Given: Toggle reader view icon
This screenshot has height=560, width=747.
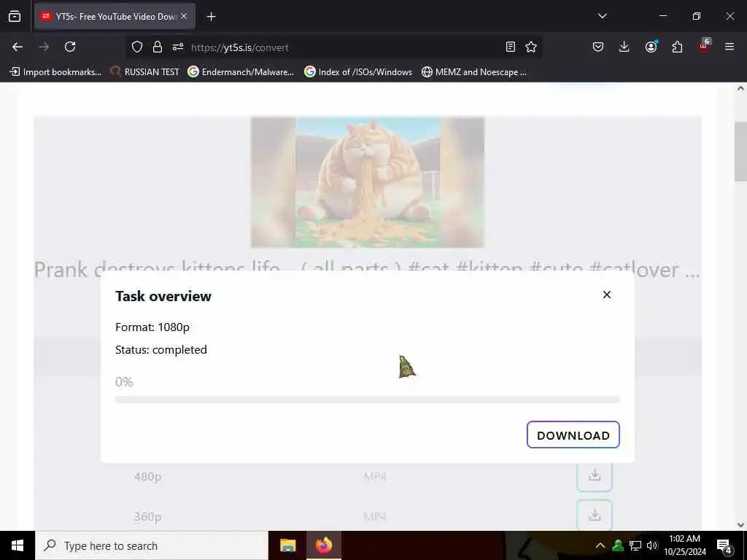Looking at the screenshot, I should [510, 47].
